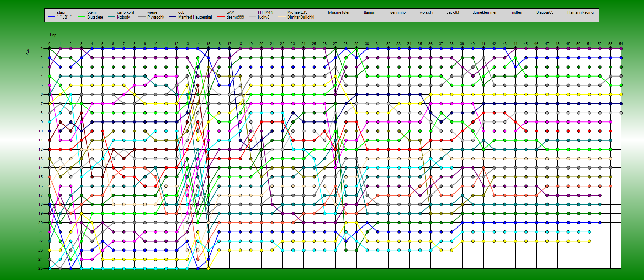Viewport: 644px width, 280px height.
Task: Click lap number 28 on the top axis
Action: coord(346,44)
